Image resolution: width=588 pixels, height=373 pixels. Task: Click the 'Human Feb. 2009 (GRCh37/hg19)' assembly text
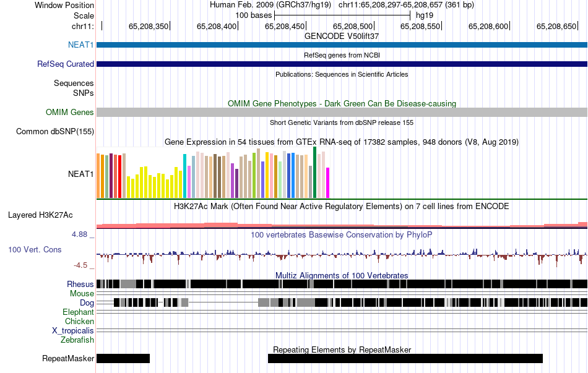click(270, 5)
